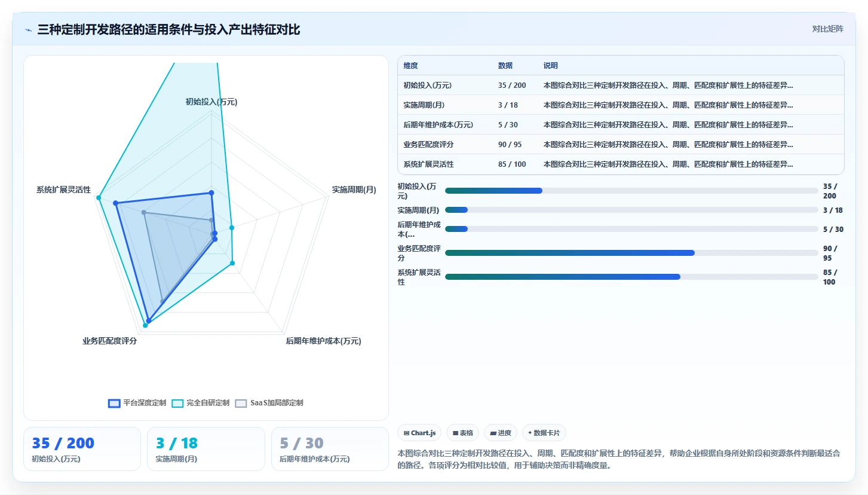Open the 5 / 30 后期年维护成本 data card
The image size is (868, 495).
click(330, 449)
